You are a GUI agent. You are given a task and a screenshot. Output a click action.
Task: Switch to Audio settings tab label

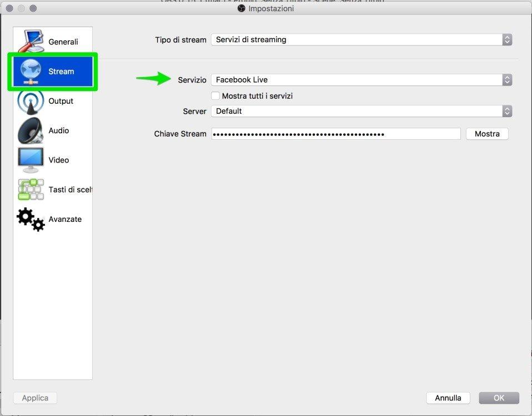pos(59,130)
